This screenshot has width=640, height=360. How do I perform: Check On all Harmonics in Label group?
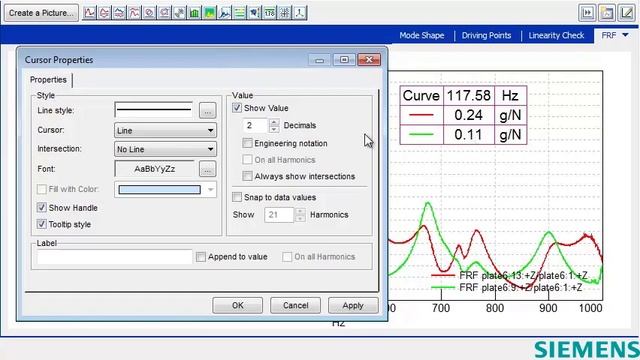point(287,257)
